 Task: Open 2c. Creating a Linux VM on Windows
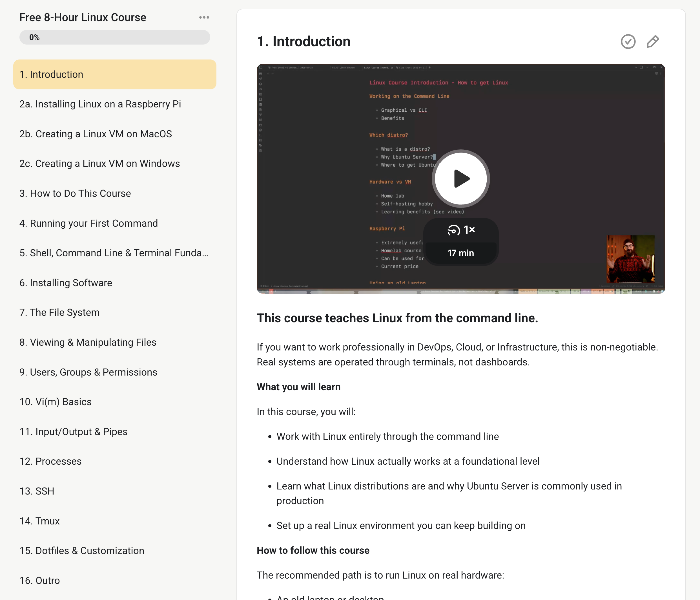(x=114, y=164)
